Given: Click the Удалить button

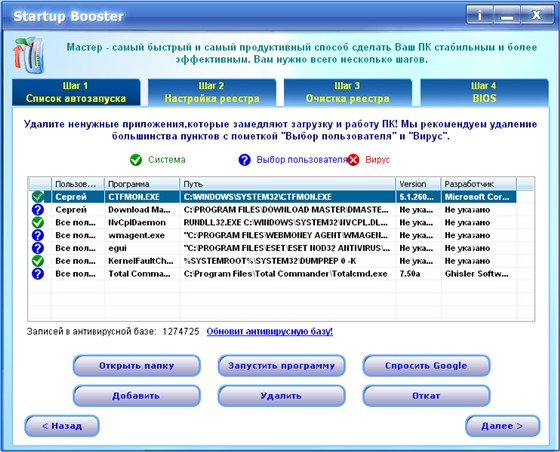Looking at the screenshot, I should point(281,396).
